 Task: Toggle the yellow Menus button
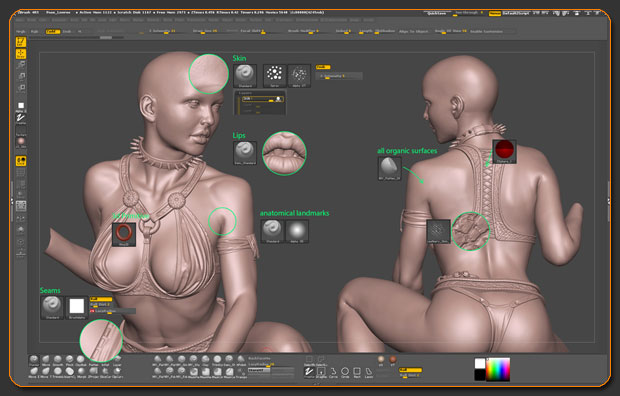tap(495, 13)
